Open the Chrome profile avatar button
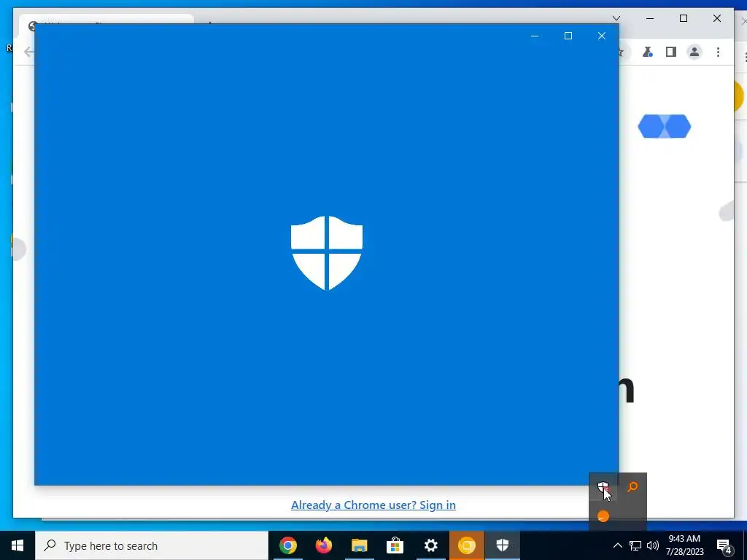Viewport: 747px width, 560px height. pyautogui.click(x=694, y=52)
